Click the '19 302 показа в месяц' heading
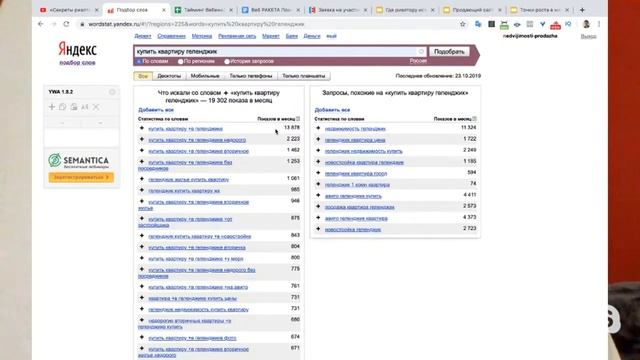Image resolution: width=640 pixels, height=360 pixels. 240,100
